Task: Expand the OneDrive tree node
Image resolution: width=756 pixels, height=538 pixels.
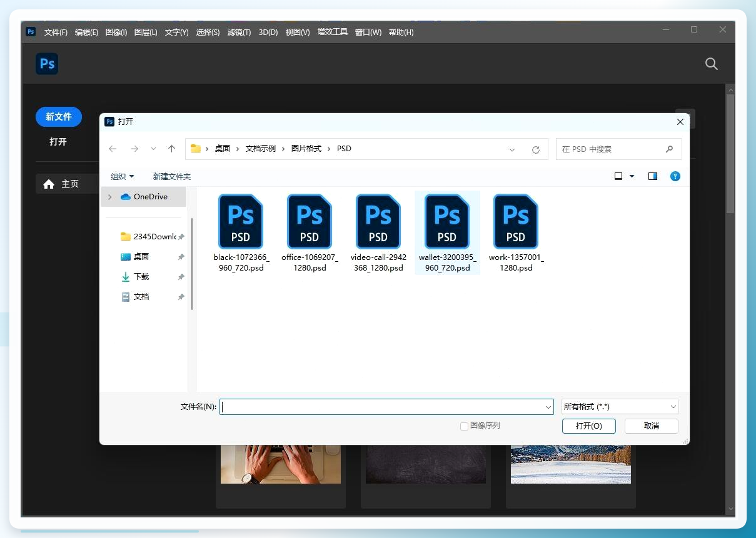Action: pyautogui.click(x=110, y=197)
